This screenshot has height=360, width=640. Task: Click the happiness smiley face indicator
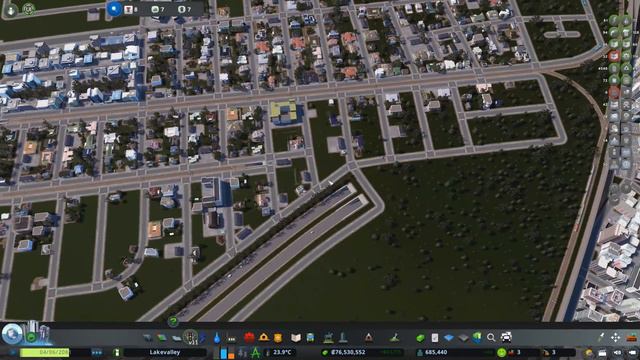coord(502,352)
